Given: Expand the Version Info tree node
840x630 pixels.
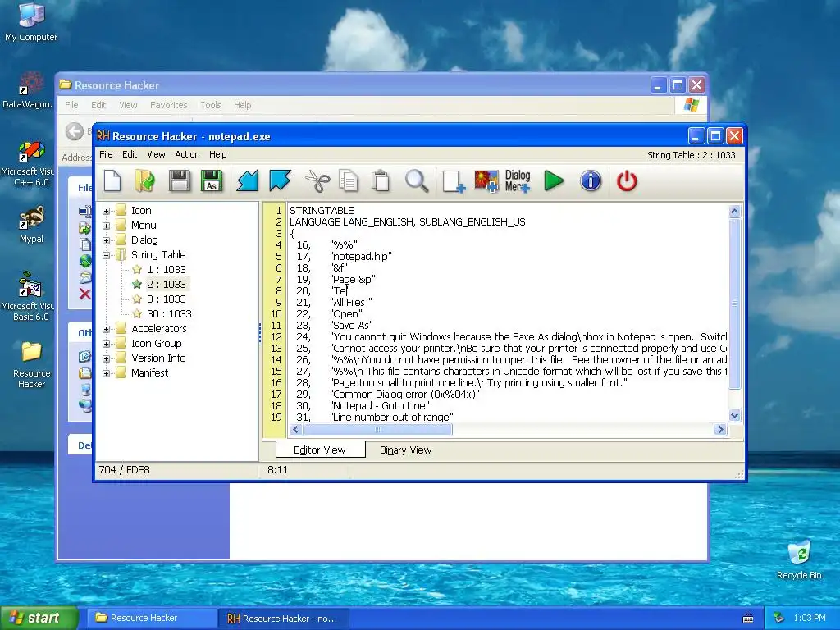Looking at the screenshot, I should 106,358.
